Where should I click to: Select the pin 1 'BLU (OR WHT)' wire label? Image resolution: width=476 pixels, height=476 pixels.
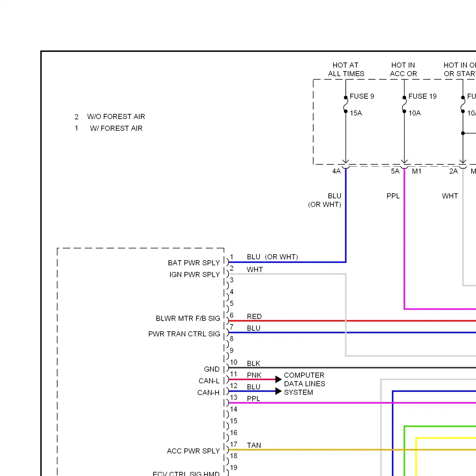(272, 257)
